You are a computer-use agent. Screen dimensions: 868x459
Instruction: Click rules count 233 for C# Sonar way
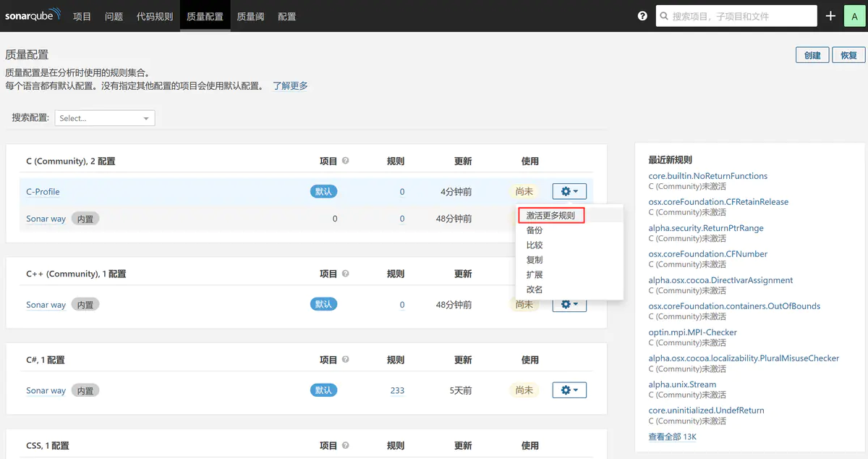(397, 390)
